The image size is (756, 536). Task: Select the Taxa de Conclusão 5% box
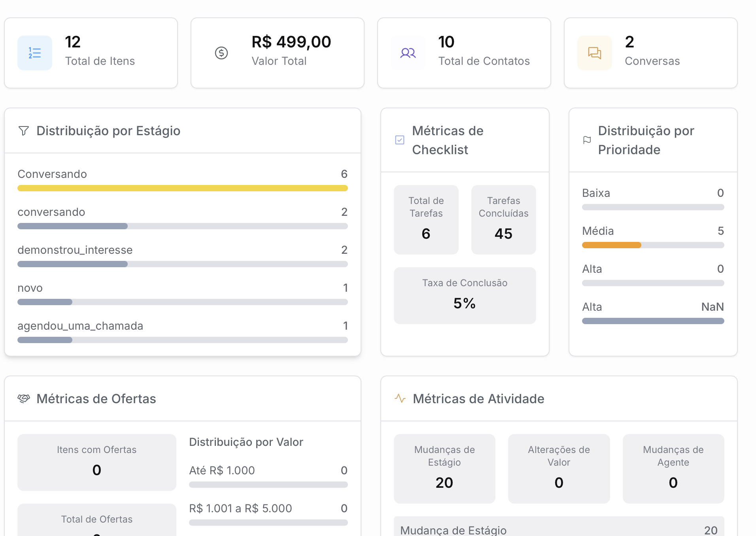pyautogui.click(x=465, y=295)
